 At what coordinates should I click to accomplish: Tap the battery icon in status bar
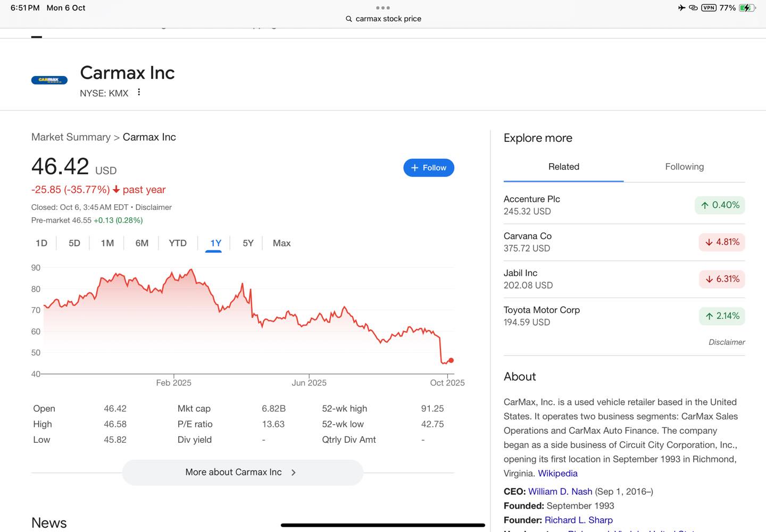click(747, 8)
